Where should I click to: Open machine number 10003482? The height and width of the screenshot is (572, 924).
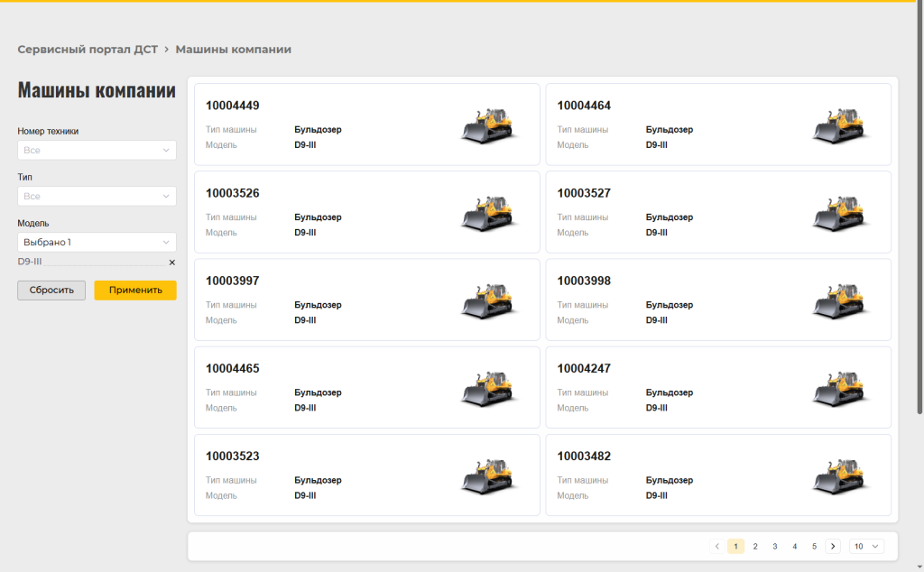584,456
